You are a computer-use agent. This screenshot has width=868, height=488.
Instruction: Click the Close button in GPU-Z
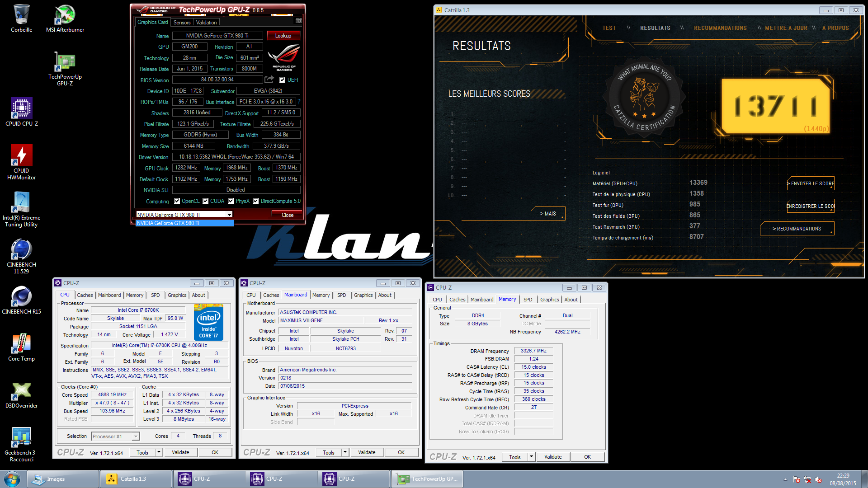pos(288,215)
